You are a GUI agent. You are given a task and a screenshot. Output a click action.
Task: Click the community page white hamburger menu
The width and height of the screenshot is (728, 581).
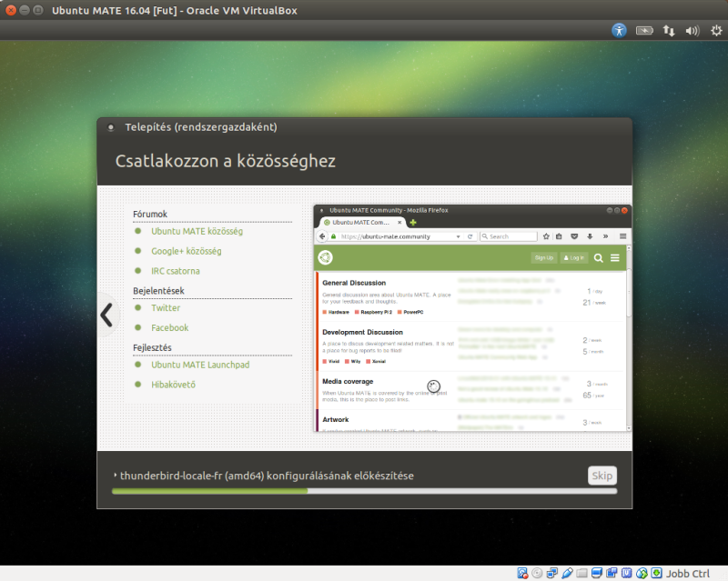pos(615,258)
